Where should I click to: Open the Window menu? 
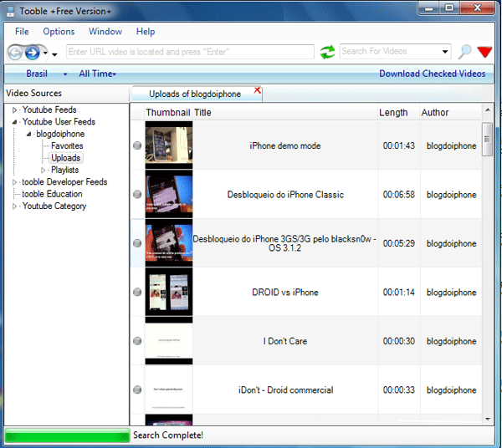105,32
